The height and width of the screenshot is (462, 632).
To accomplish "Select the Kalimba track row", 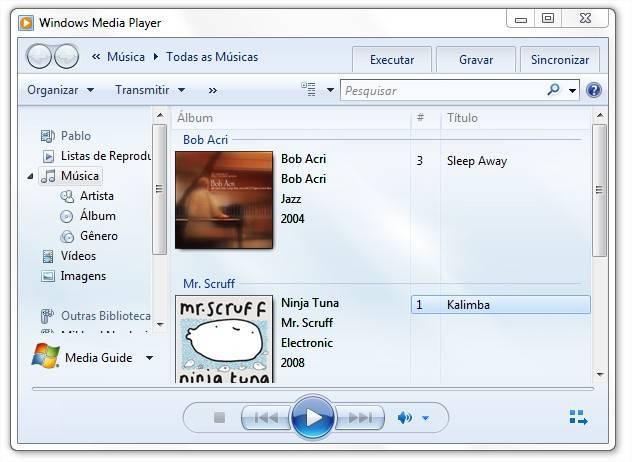I will 501,305.
